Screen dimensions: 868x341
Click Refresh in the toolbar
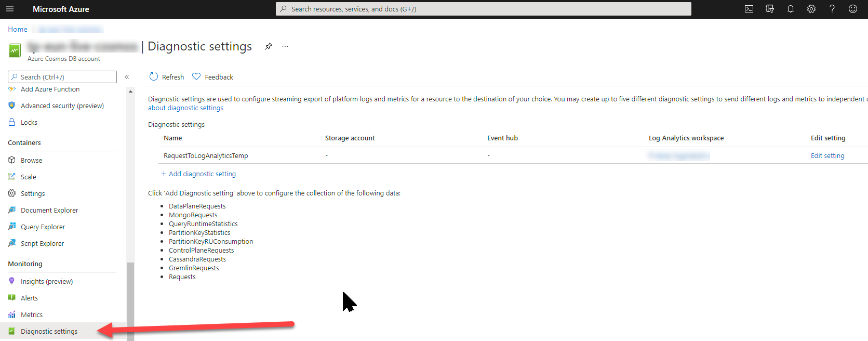167,77
